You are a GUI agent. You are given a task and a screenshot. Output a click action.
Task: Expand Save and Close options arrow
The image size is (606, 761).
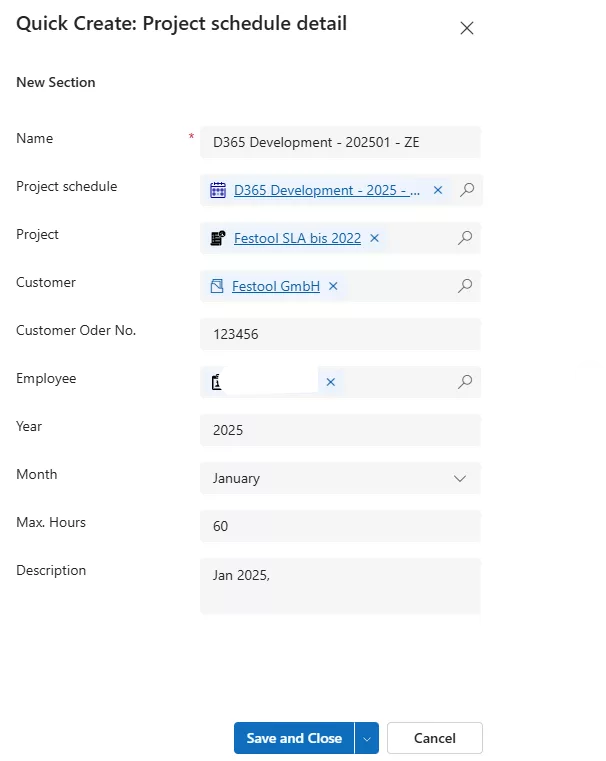367,738
